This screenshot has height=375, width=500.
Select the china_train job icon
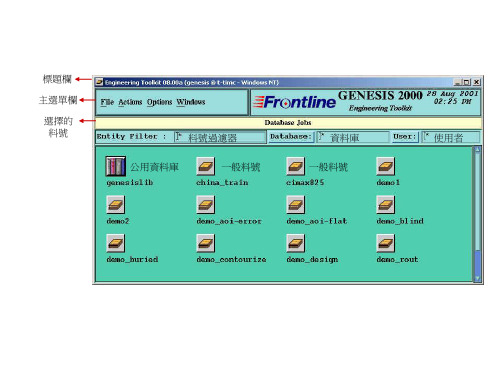click(206, 166)
